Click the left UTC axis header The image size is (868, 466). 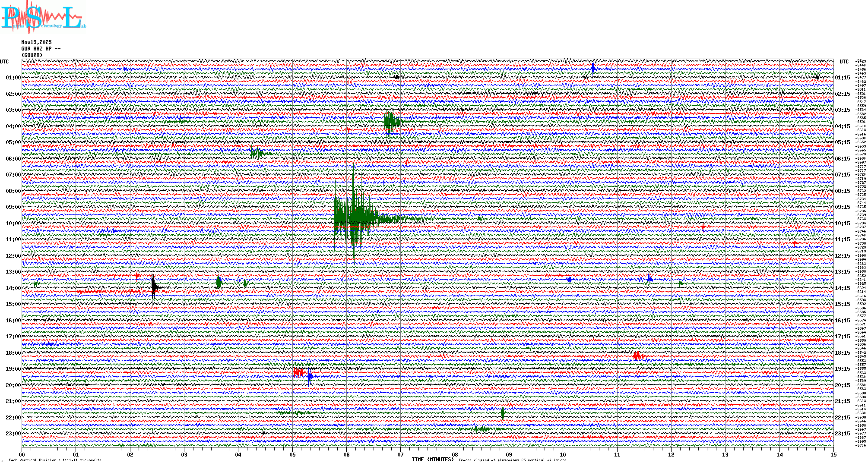coord(4,62)
